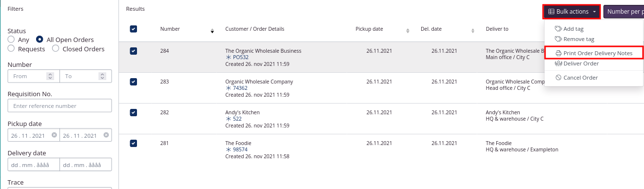This screenshot has height=189, width=644.
Task: Clear the Pickup date end value
Action: (106, 135)
